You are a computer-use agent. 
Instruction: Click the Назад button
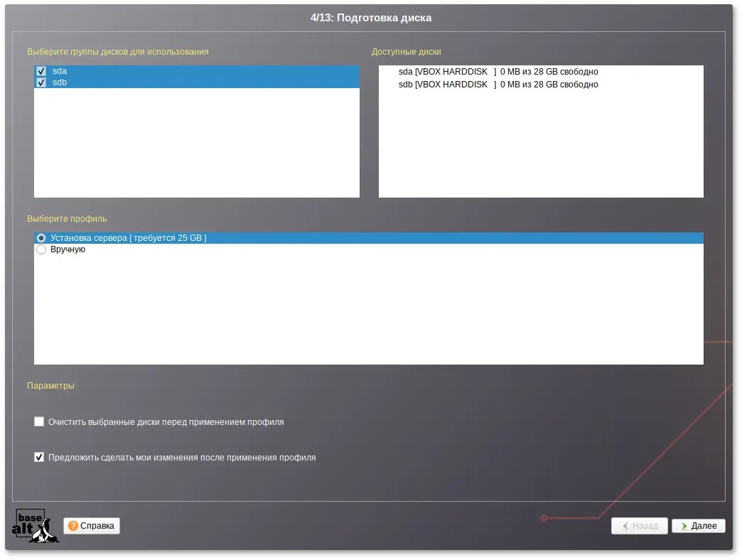(640, 525)
